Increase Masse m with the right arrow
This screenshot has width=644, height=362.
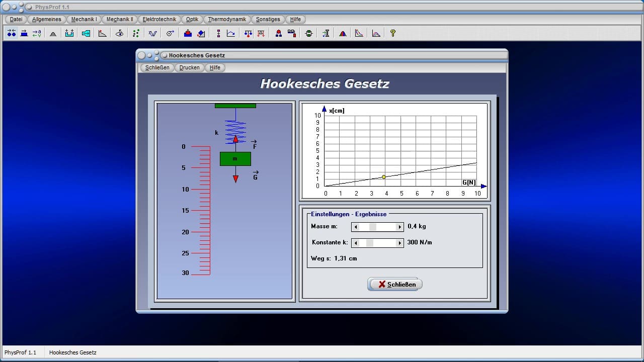tap(400, 227)
